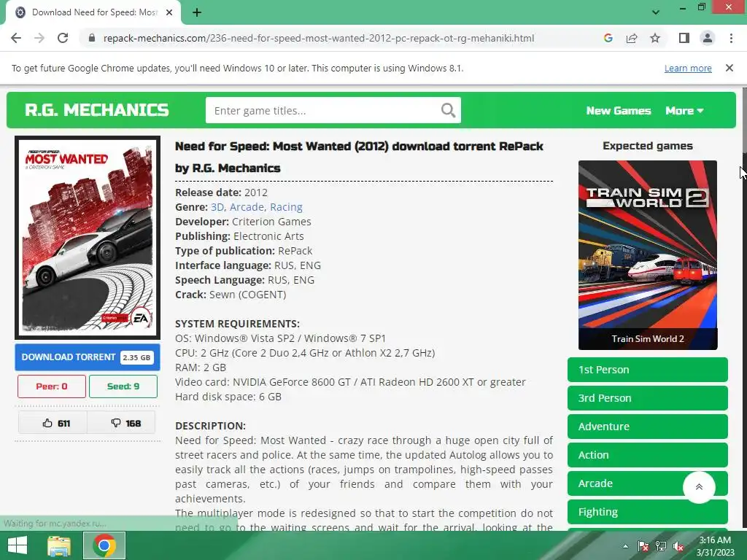
Task: Click the Arcade genre link in details
Action: coord(247,207)
